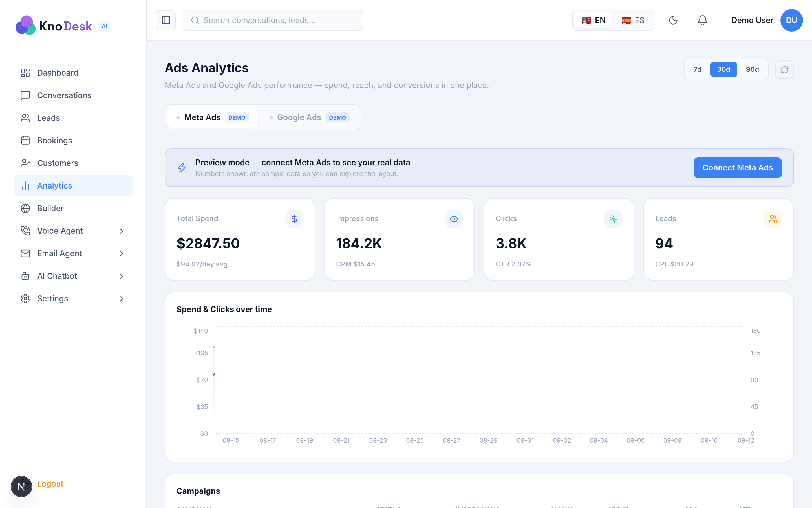This screenshot has height=508, width=812.
Task: Open Bookings in sidebar
Action: (73, 141)
